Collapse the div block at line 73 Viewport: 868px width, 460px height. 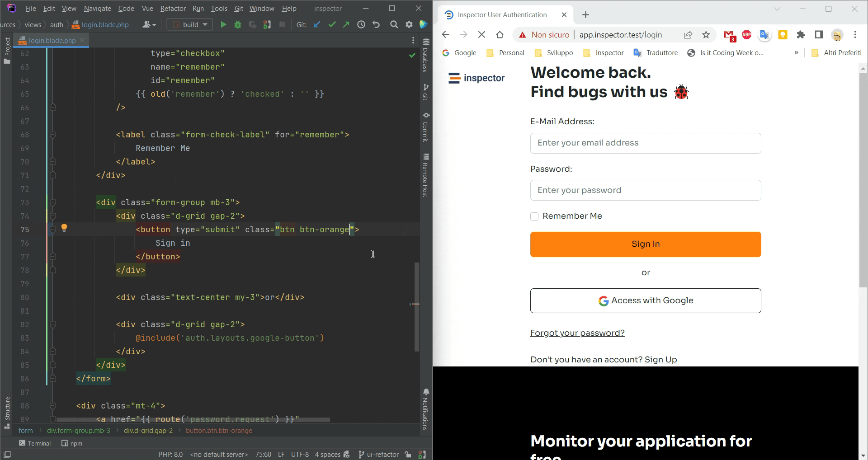click(x=52, y=202)
